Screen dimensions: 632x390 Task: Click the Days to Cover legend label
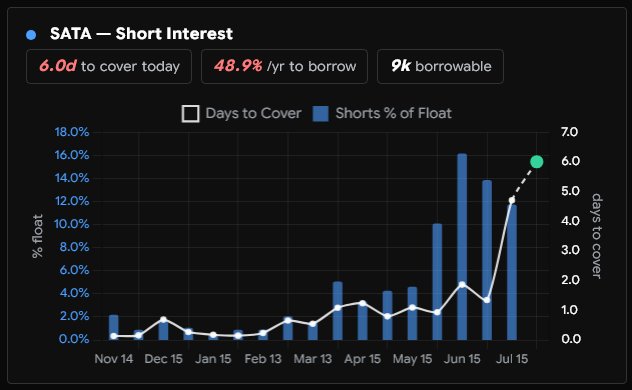[x=254, y=114]
